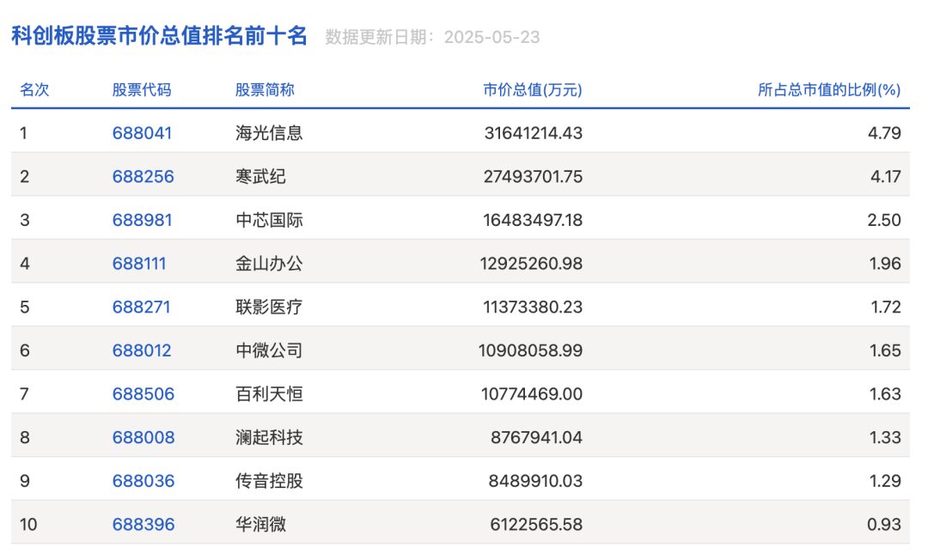Click market value 16483497.18
The image size is (928, 560).
click(533, 220)
